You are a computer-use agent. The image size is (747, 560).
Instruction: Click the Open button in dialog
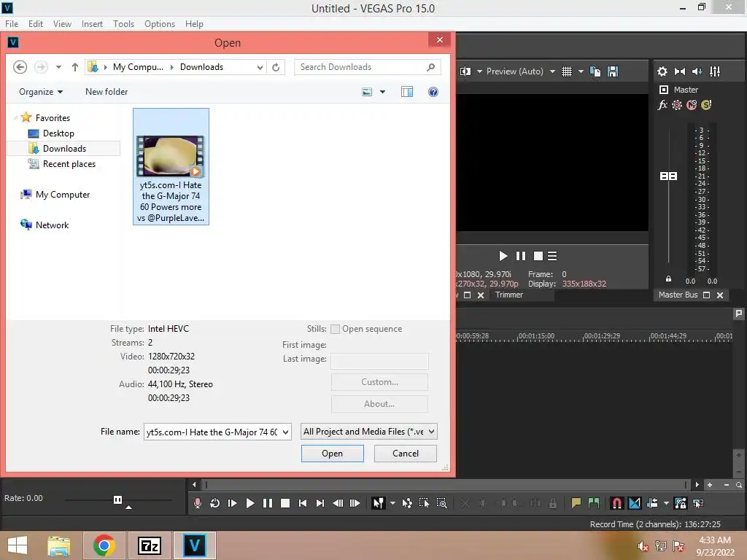pyautogui.click(x=333, y=454)
